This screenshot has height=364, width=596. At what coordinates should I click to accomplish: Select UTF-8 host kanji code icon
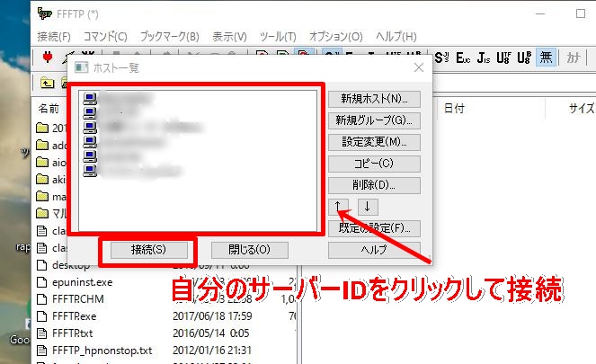pyautogui.click(x=504, y=58)
